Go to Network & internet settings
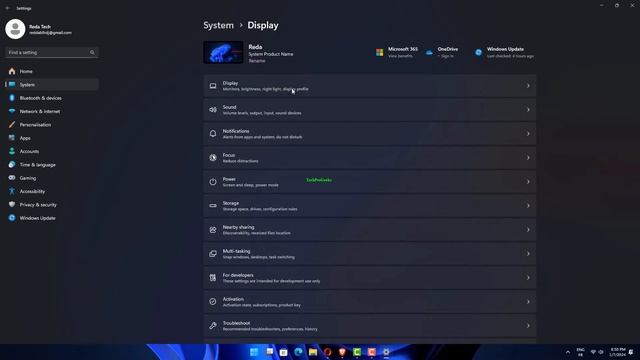The width and height of the screenshot is (640, 360). pos(52,111)
